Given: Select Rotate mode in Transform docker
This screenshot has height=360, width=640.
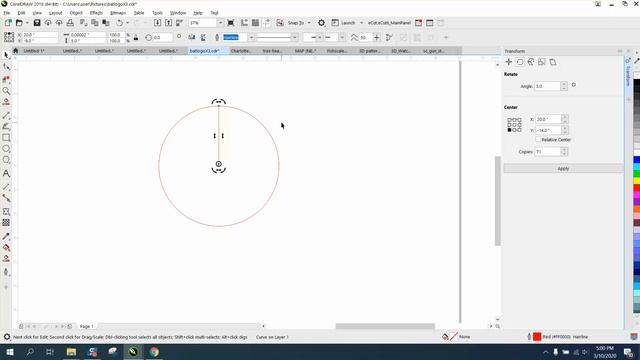Looking at the screenshot, I should [520, 62].
